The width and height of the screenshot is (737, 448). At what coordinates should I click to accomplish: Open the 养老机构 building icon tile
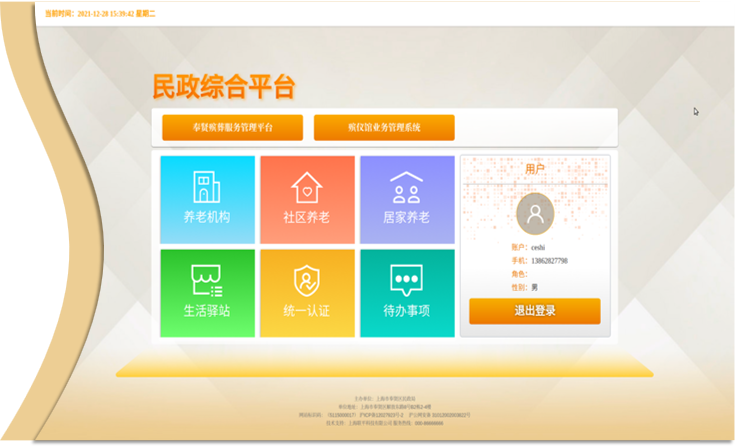click(x=207, y=199)
